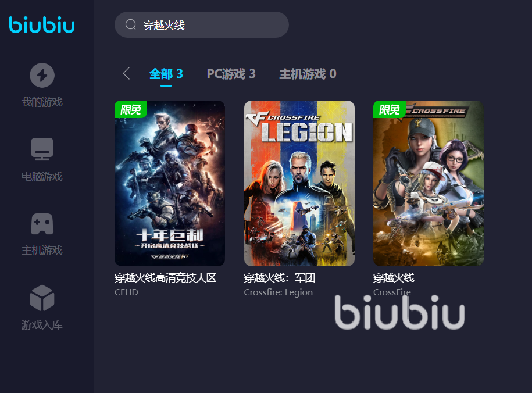Click the 我的游戏 sidebar label
532x393 pixels.
(42, 102)
